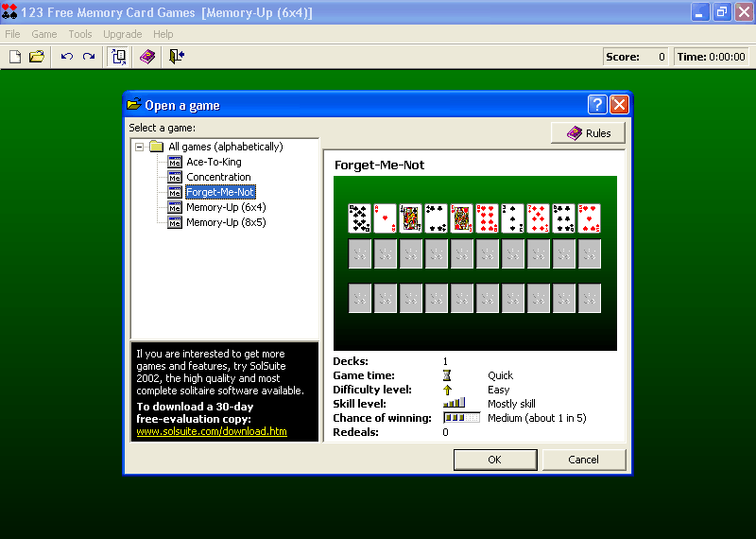The height and width of the screenshot is (539, 756).
Task: Minimize the main application window
Action: click(699, 12)
